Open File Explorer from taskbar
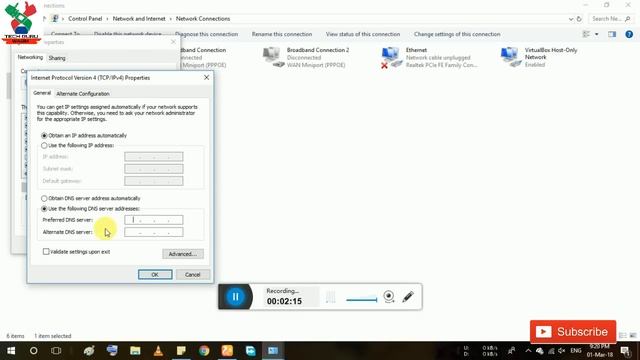Image resolution: width=640 pixels, height=360 pixels. coord(135,351)
